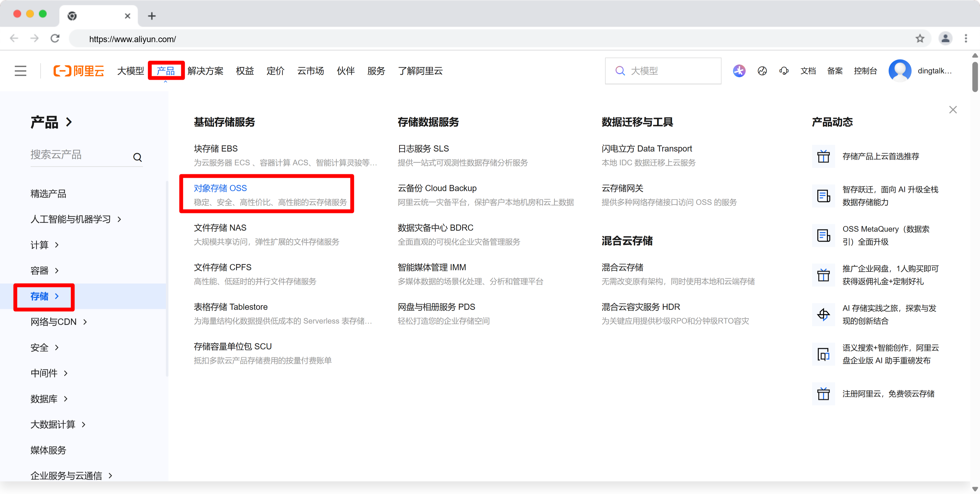980x494 pixels.
Task: Select 精选产品 in sidebar
Action: (x=48, y=194)
